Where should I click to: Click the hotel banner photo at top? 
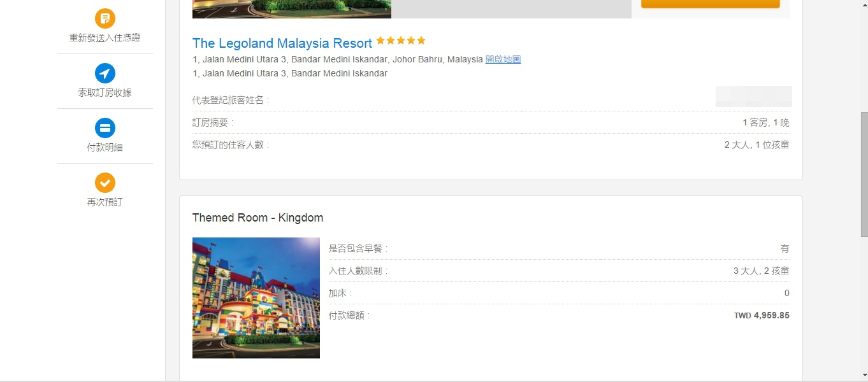coord(292,9)
